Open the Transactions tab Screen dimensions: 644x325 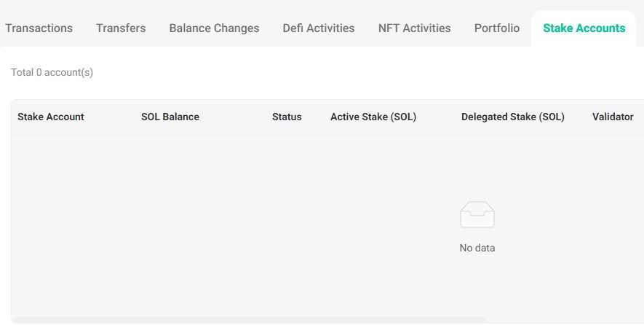(x=39, y=28)
